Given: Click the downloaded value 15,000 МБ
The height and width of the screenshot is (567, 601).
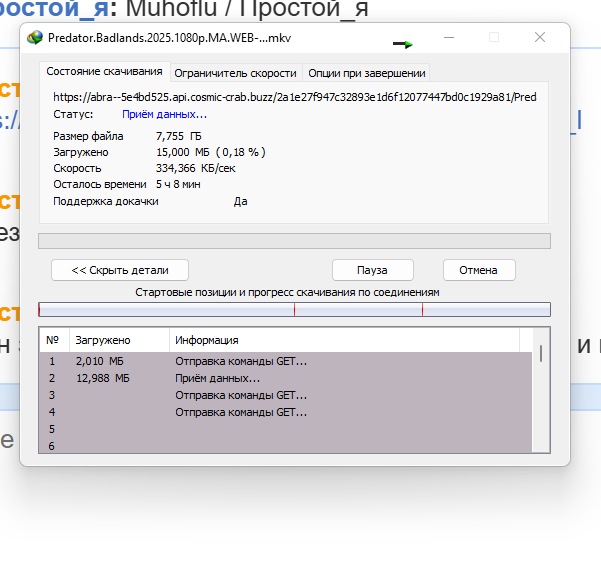Looking at the screenshot, I should [x=182, y=152].
